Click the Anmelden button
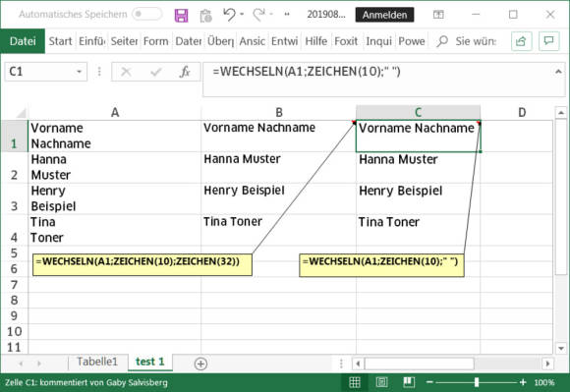This screenshot has height=392, width=570. coord(384,15)
